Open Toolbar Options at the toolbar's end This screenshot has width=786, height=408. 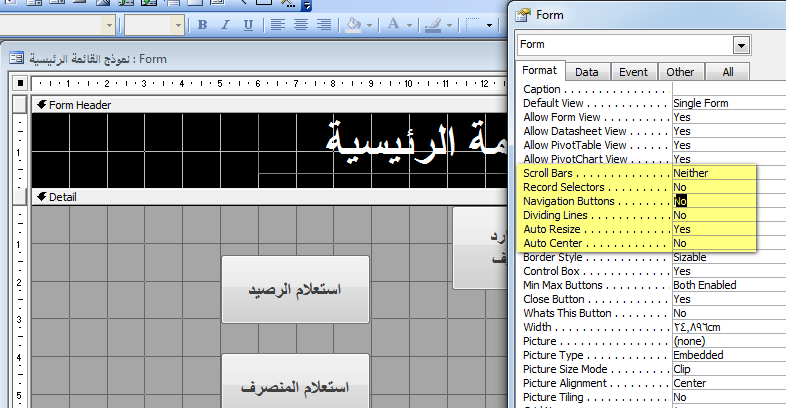tap(306, 6)
